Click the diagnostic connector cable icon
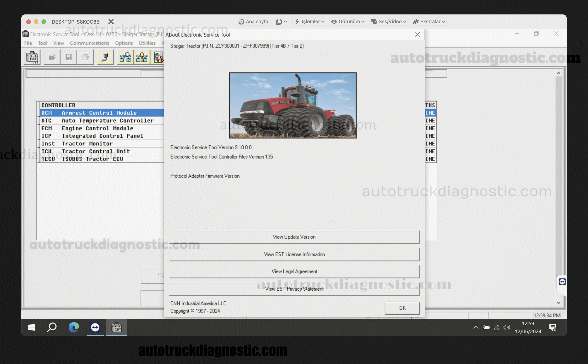The image size is (588, 364). [105, 57]
